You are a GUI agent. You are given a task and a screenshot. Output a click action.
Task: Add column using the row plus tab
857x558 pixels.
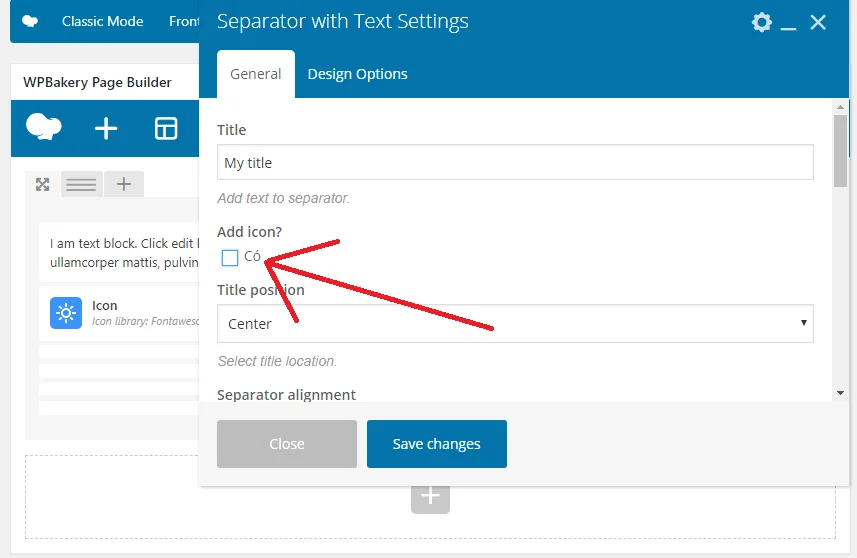[124, 184]
